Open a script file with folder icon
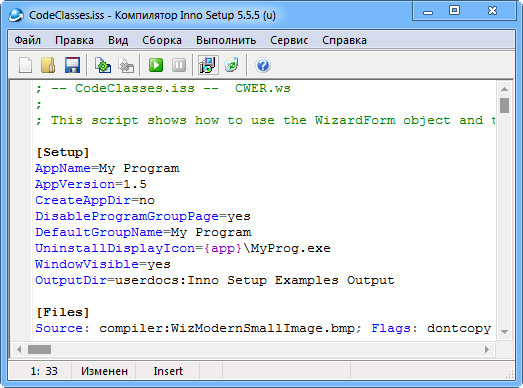 coord(48,65)
